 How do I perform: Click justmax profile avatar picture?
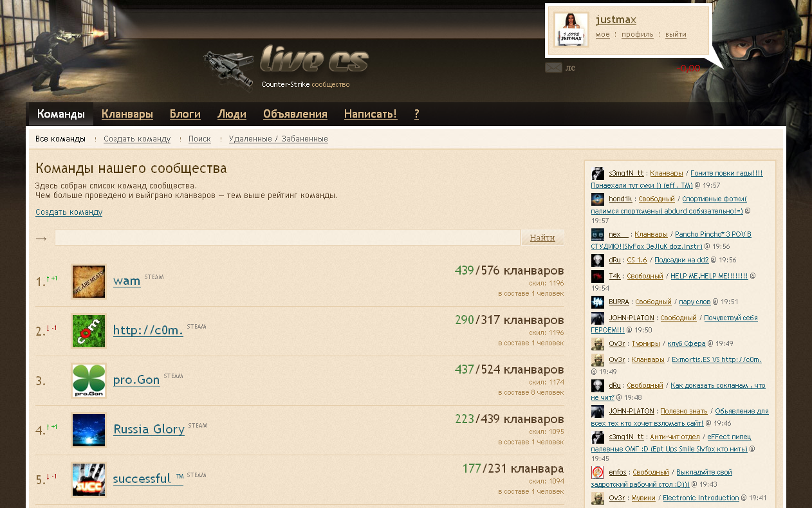click(571, 30)
